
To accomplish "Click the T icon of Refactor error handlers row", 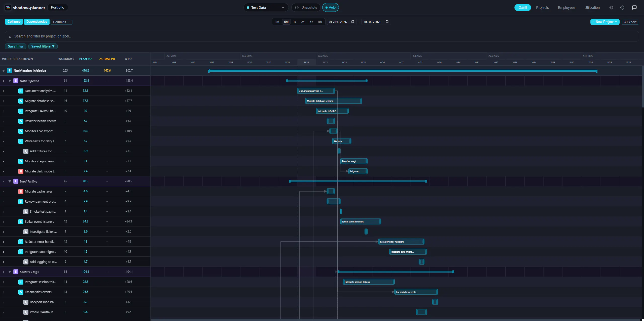I will tap(21, 242).
